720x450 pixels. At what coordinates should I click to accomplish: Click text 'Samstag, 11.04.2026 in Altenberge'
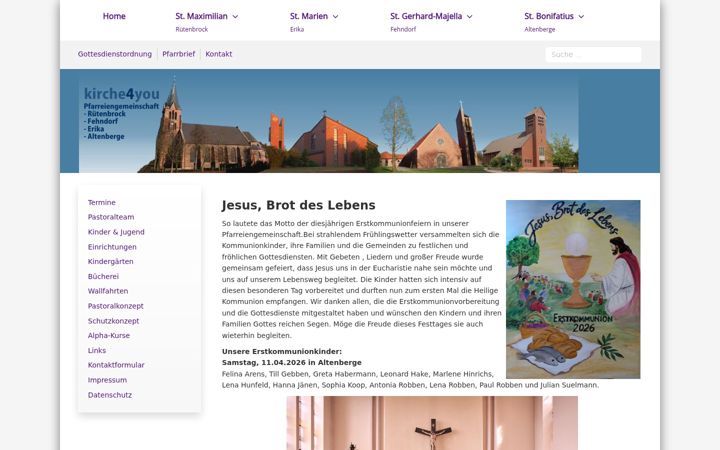(x=292, y=362)
